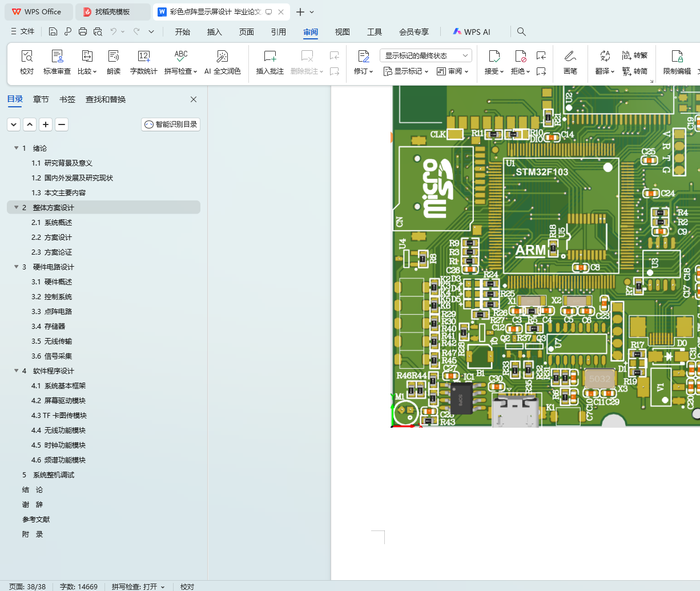Convert text with 转繁

pos(635,55)
